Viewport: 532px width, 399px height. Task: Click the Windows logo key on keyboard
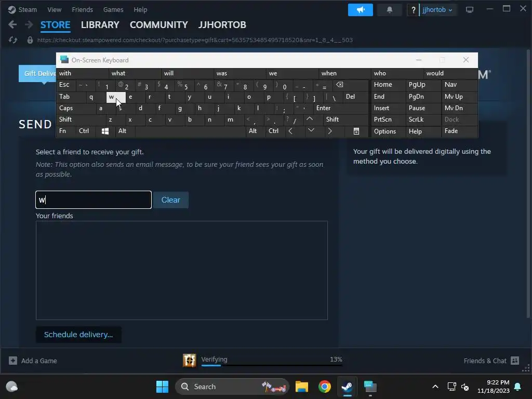pyautogui.click(x=105, y=131)
